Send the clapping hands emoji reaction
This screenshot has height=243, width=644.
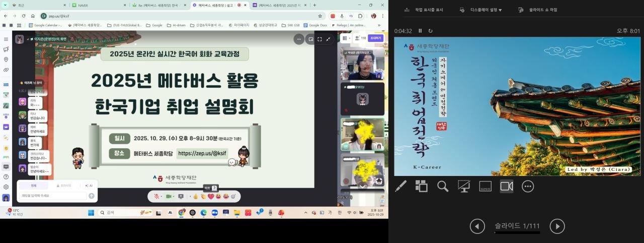[x=203, y=196]
